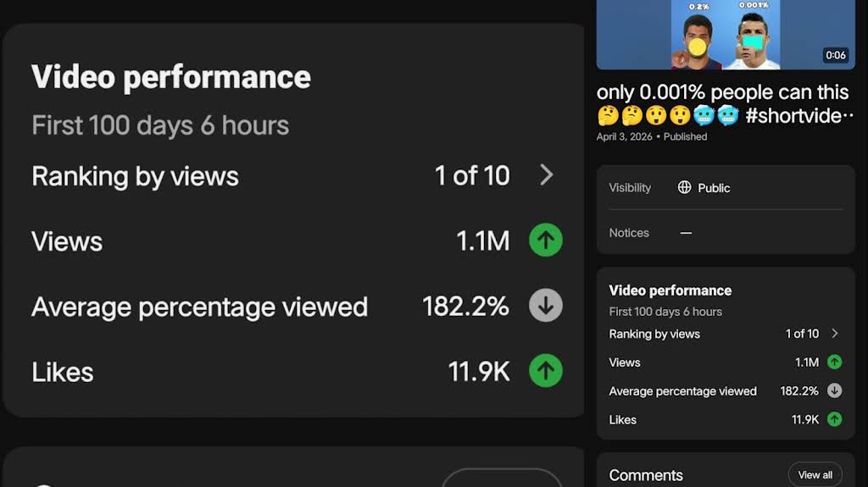Screen dimensions: 868x487
Task: Click the 'Visibility' label
Action: [x=630, y=188]
